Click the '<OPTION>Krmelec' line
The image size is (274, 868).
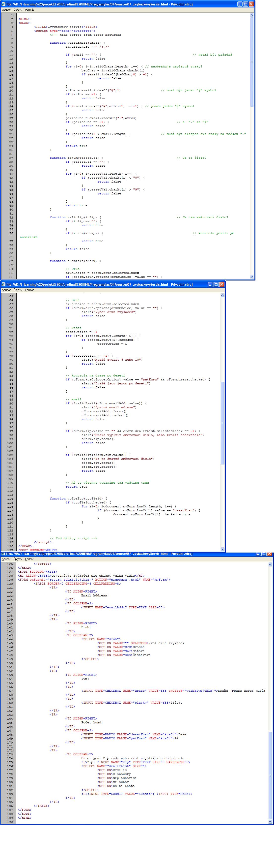pyautogui.click(x=112, y=770)
